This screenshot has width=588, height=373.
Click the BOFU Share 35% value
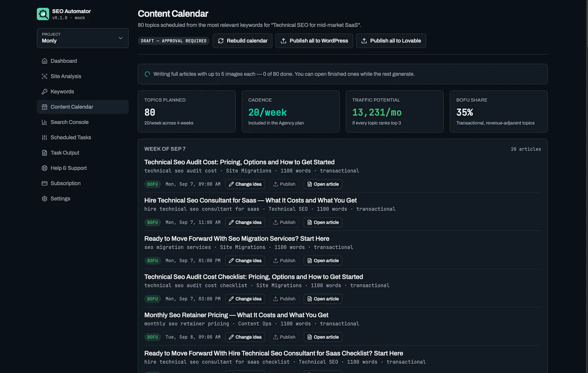click(x=465, y=112)
